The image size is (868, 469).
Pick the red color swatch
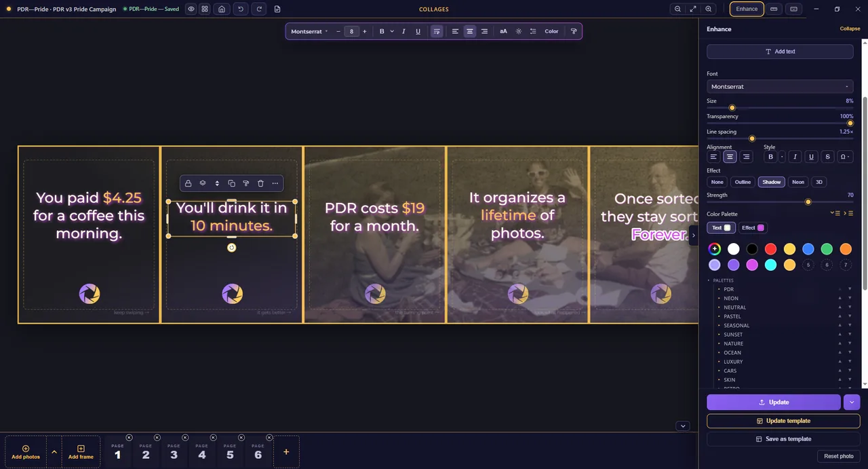coord(770,249)
